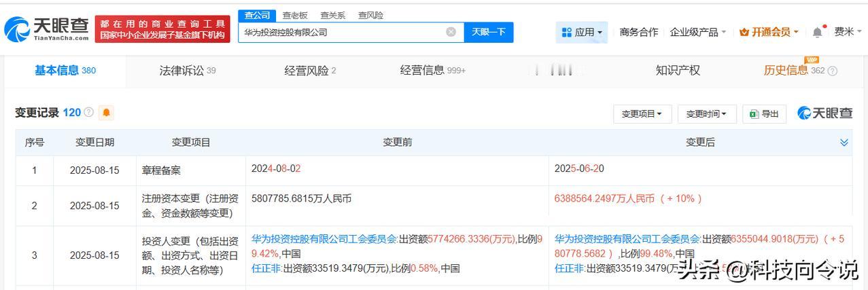Clear the search box with the X icon
This screenshot has height=290, width=868.
451,32
